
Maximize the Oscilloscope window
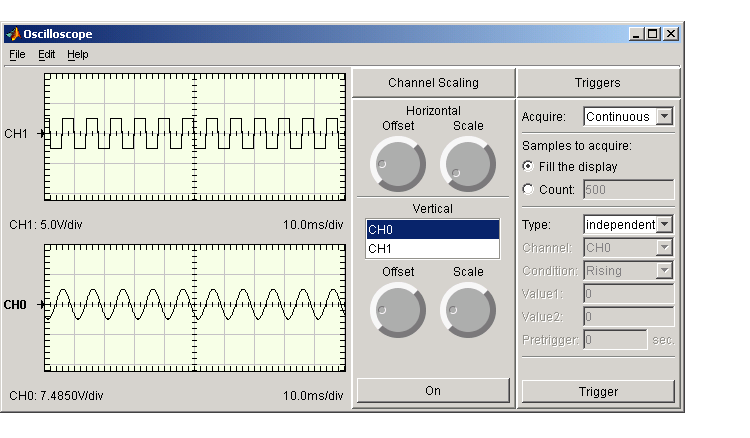click(x=652, y=34)
